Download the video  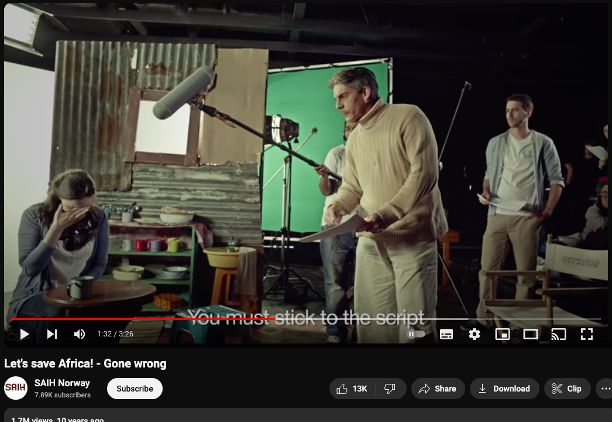tap(504, 389)
